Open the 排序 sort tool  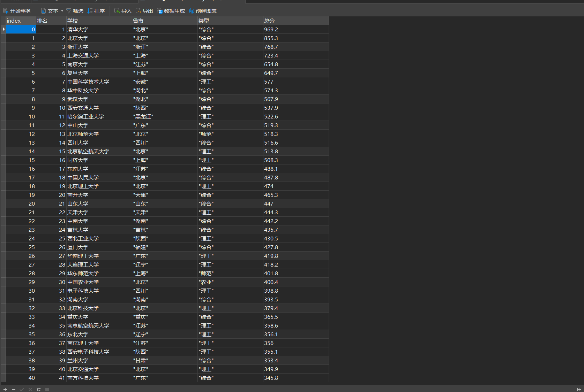pos(96,11)
